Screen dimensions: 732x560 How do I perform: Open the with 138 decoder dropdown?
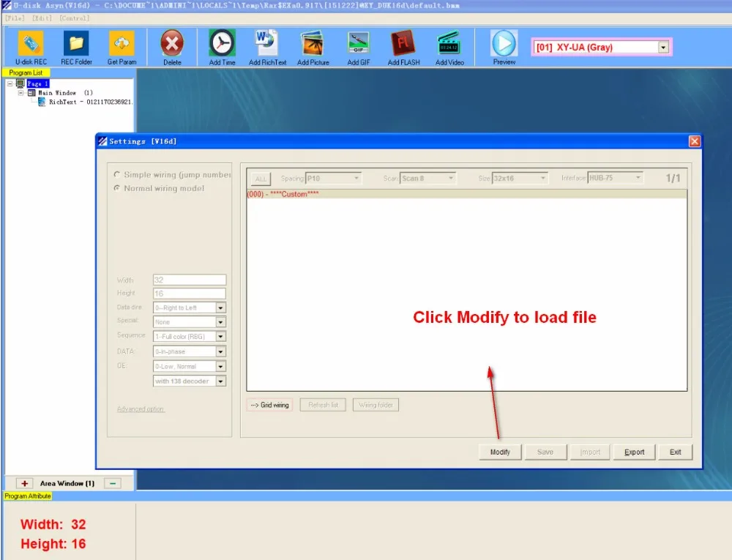click(220, 381)
